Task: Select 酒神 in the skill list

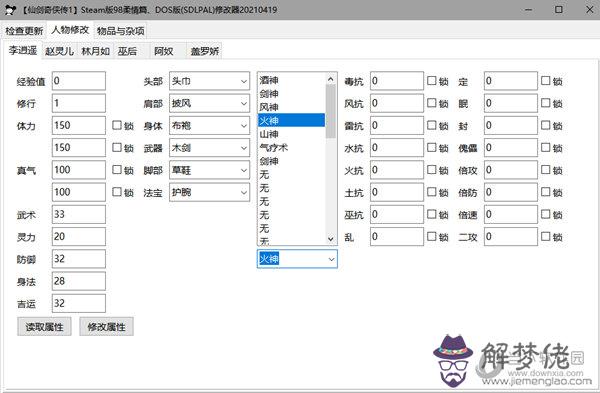Action: tap(292, 80)
